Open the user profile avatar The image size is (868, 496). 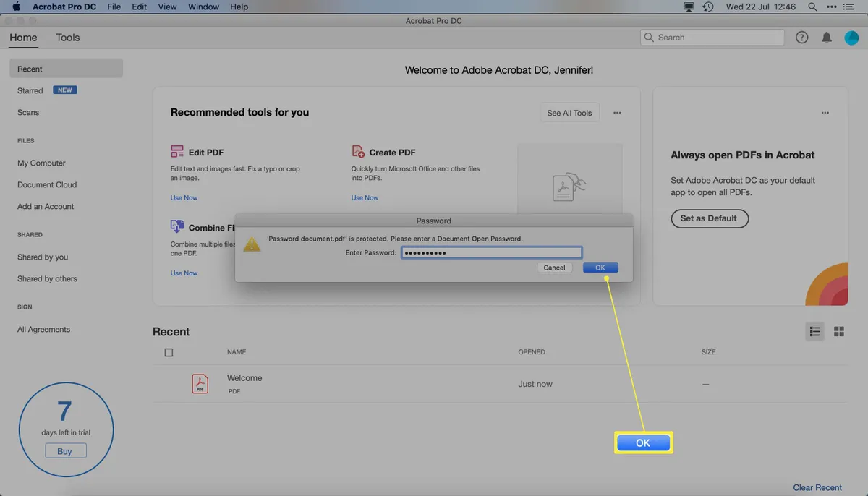pyautogui.click(x=851, y=38)
